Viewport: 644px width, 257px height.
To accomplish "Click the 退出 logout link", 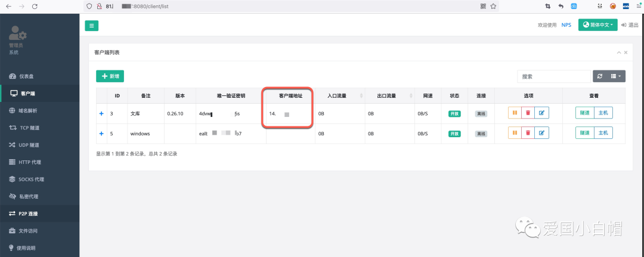I will point(630,25).
